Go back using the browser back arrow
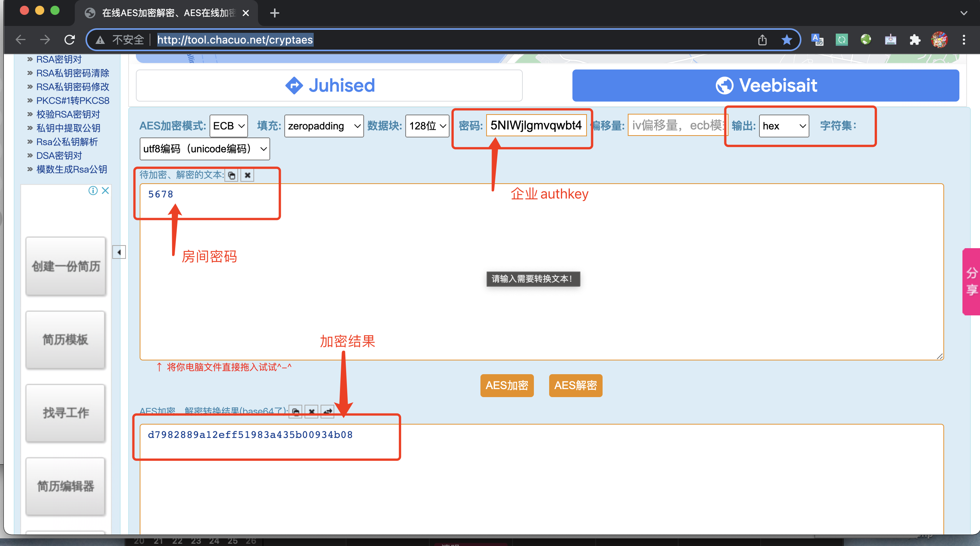 [20, 39]
